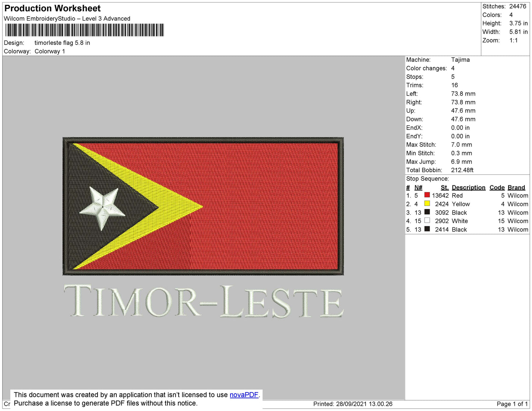The width and height of the screenshot is (532, 411).
Task: Select the White color swatch in stop sequence
Action: 427,220
